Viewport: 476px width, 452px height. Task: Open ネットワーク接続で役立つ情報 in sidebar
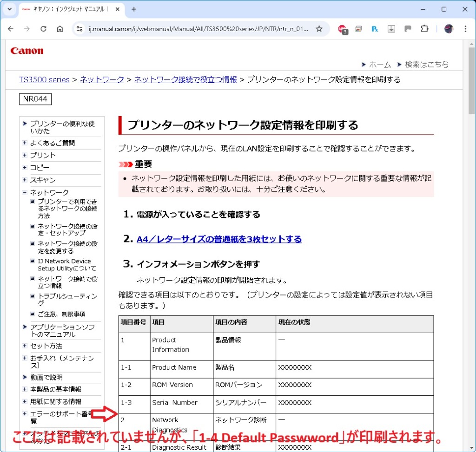[67, 282]
